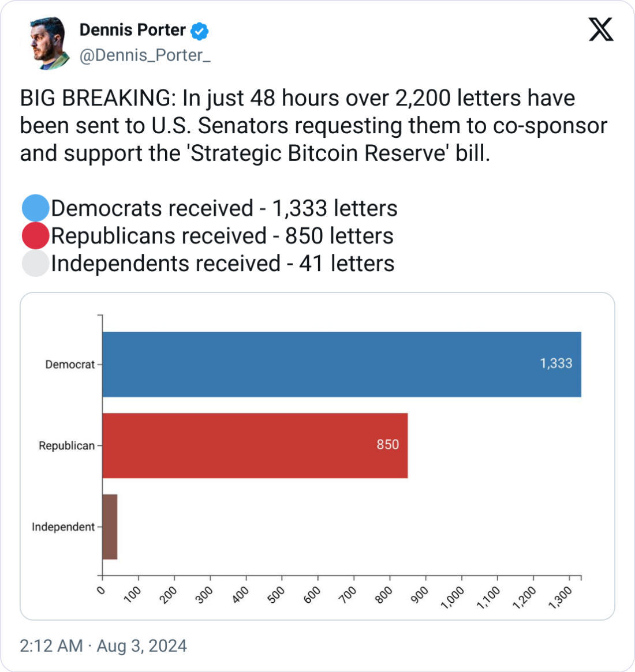
Task: Click the red circle emoji by Republicans
Action: pos(35,235)
